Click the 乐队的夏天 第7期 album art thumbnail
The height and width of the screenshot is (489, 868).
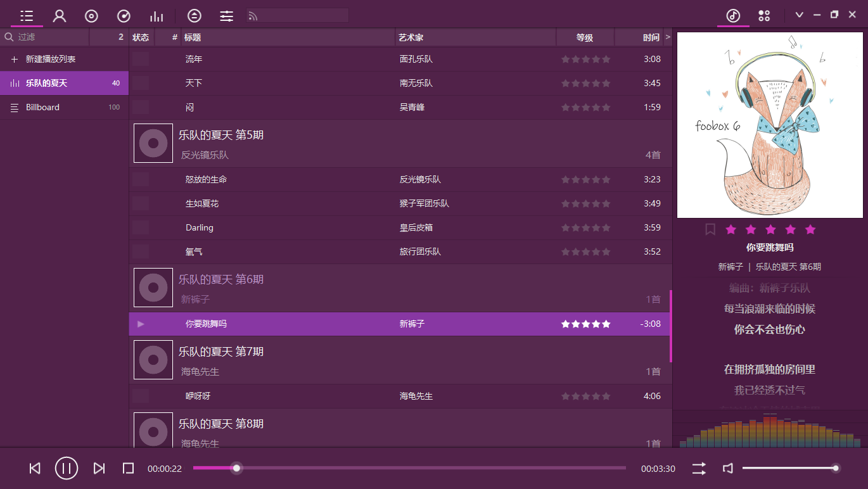click(153, 360)
